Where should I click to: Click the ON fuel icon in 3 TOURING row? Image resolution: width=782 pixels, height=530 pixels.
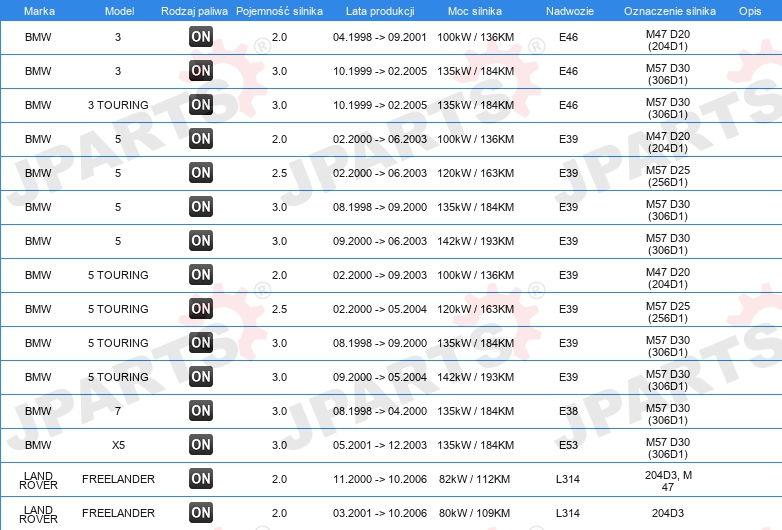tap(201, 105)
